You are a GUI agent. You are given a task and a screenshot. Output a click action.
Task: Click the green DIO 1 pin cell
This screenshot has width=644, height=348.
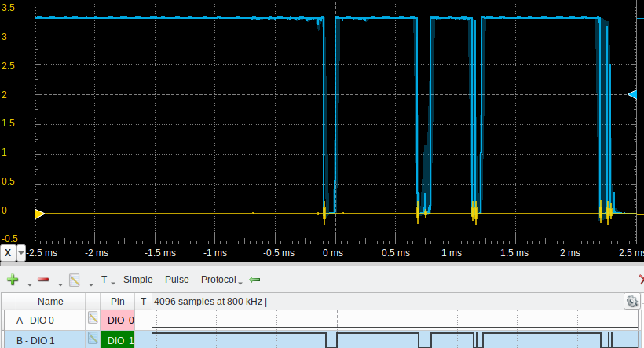pyautogui.click(x=118, y=340)
